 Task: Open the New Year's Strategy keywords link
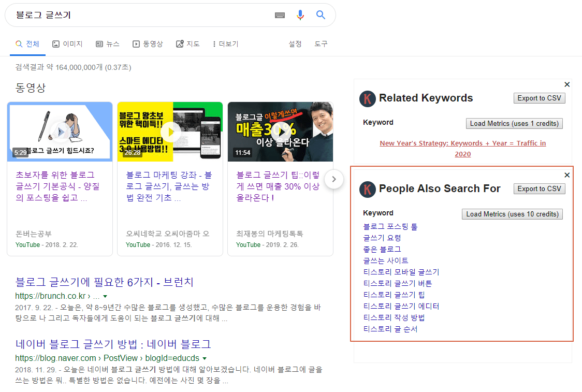pos(463,149)
